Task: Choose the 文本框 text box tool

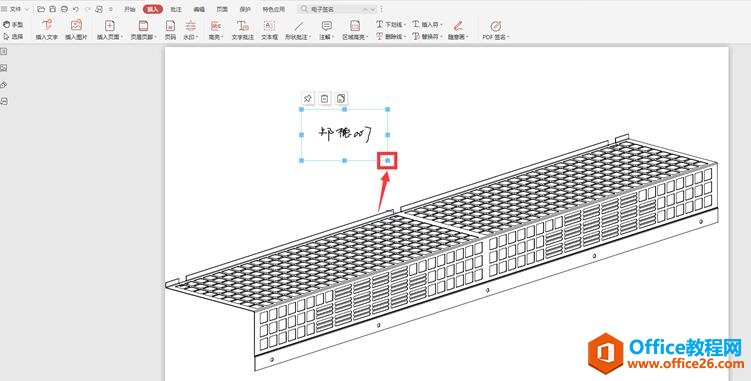Action: click(270, 30)
